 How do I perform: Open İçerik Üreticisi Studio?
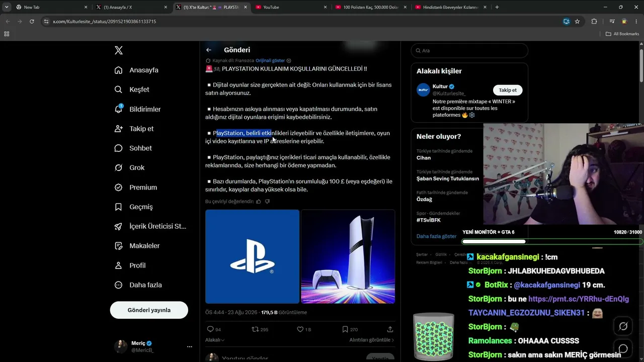click(x=150, y=226)
